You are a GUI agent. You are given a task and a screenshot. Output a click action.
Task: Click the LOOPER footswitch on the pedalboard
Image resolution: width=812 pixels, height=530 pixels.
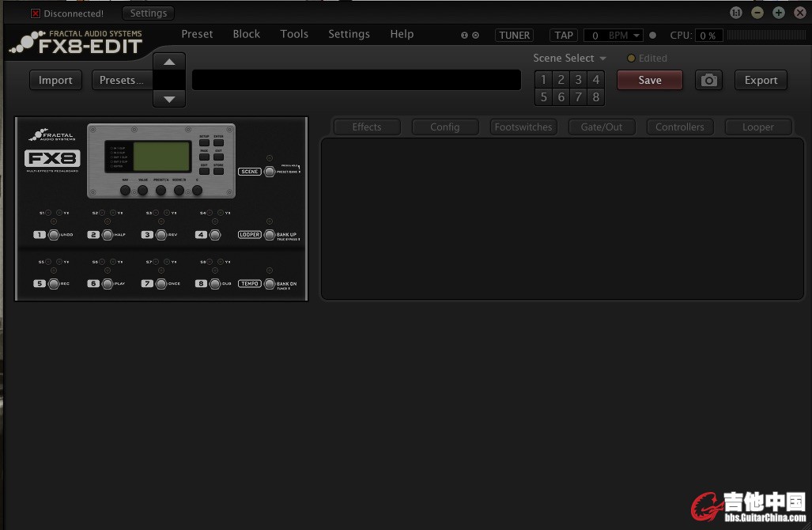pos(270,235)
